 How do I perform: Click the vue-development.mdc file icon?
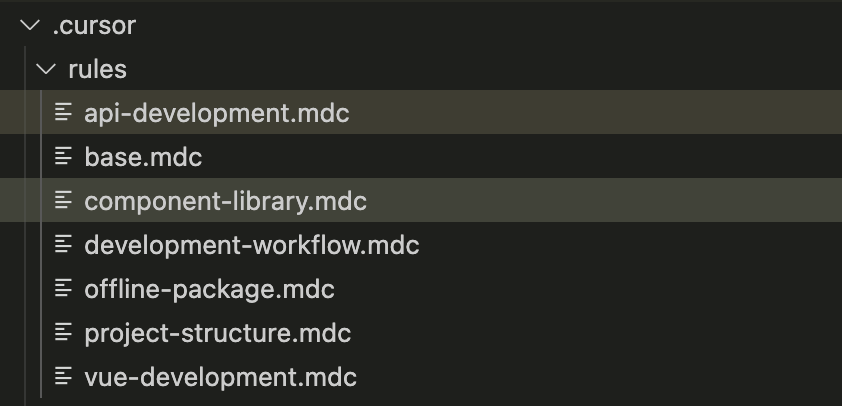coord(64,377)
